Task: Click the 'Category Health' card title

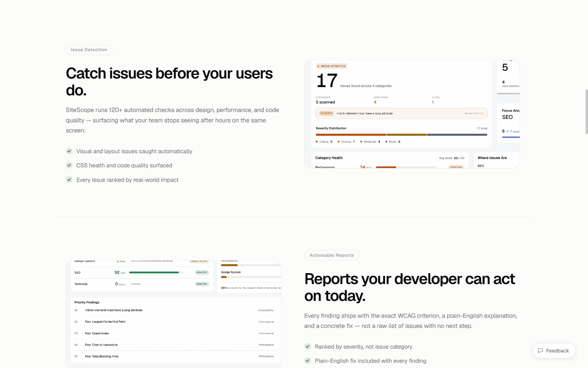Action: click(329, 158)
